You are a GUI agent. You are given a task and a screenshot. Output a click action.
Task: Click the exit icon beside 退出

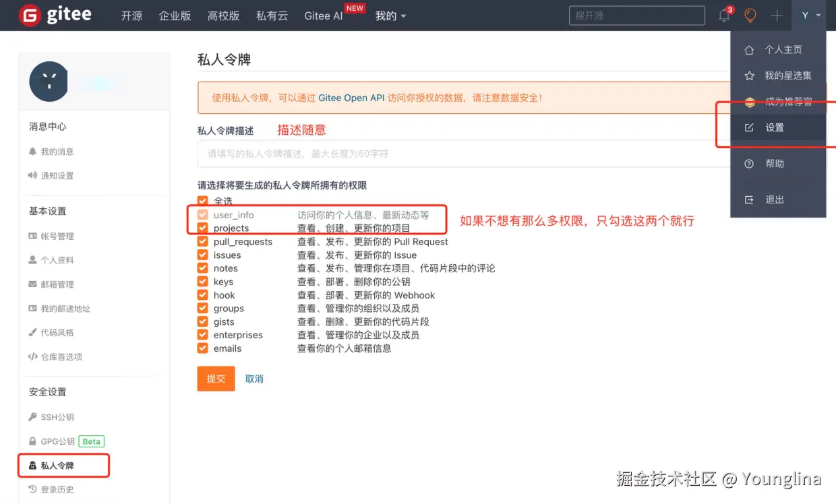click(749, 200)
